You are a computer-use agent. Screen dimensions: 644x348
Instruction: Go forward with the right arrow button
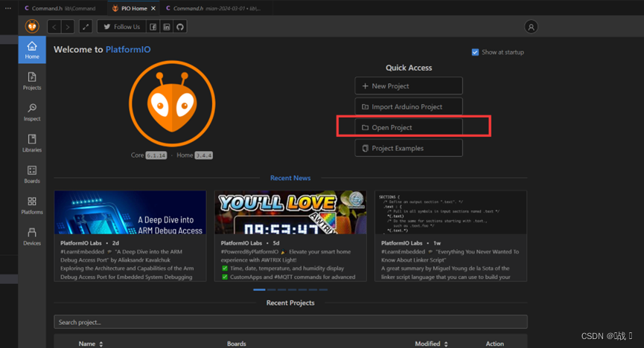tap(68, 27)
